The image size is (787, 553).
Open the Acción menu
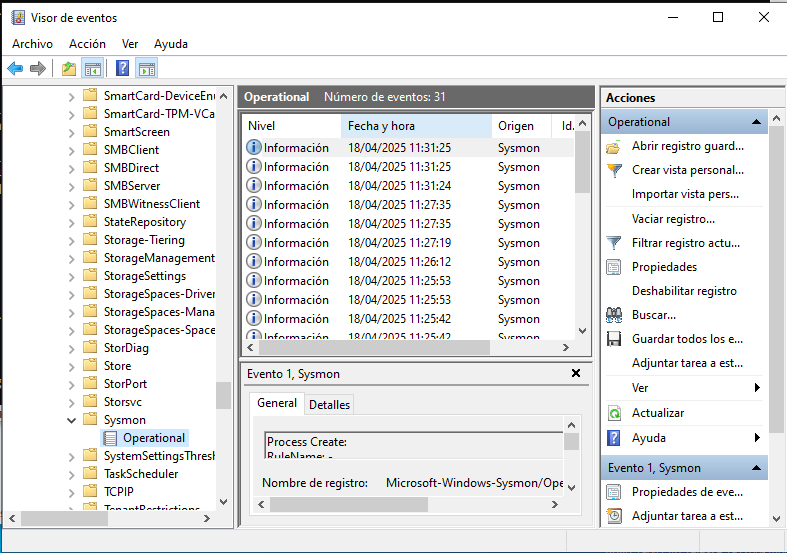87,44
